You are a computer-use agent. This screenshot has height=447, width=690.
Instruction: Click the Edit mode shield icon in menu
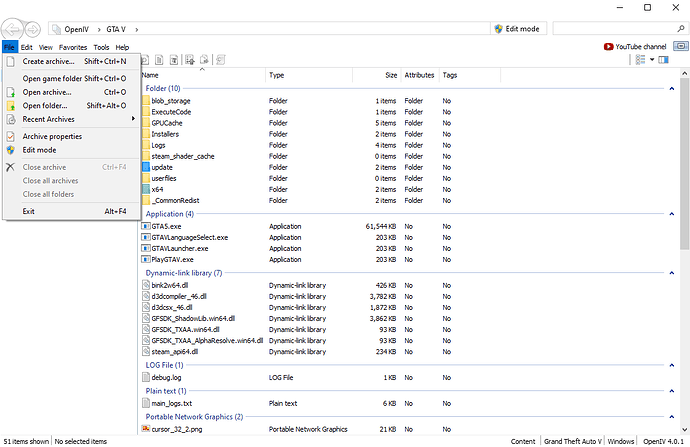point(11,150)
